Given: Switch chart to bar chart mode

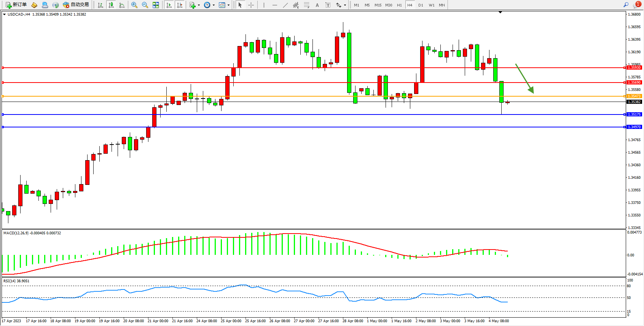Looking at the screenshot, I should (x=100, y=5).
